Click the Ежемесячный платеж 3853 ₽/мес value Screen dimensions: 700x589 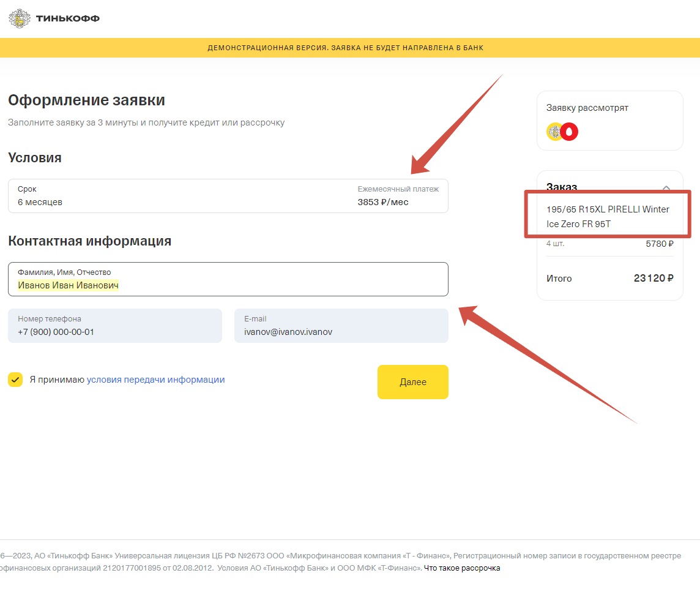point(383,202)
